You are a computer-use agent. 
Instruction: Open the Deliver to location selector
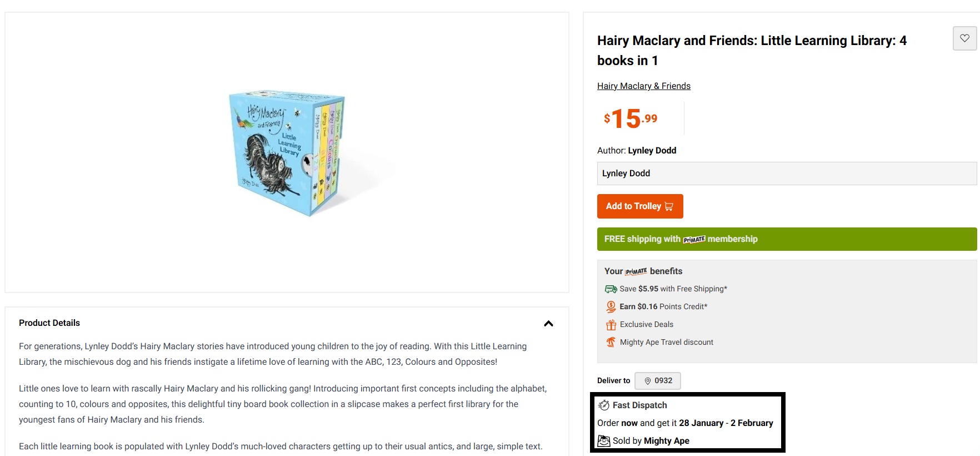(659, 381)
